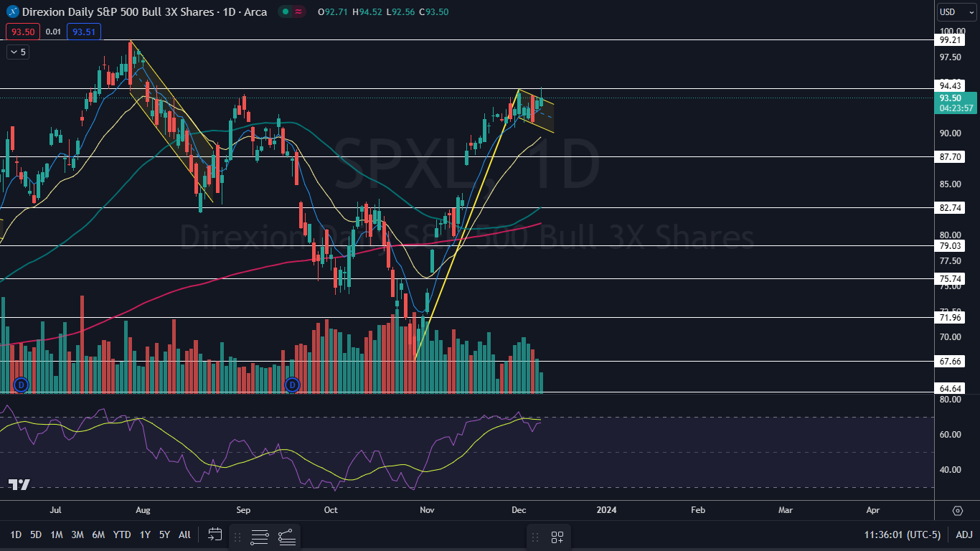The image size is (980, 551).
Task: Click the red 93.50 sell button
Action: [x=21, y=32]
